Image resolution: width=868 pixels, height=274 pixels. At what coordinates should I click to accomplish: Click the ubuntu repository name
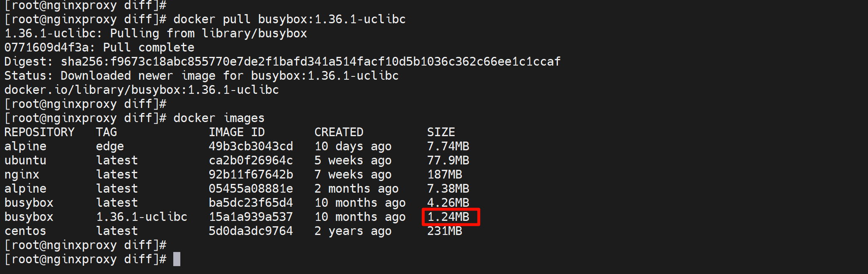tap(25, 160)
